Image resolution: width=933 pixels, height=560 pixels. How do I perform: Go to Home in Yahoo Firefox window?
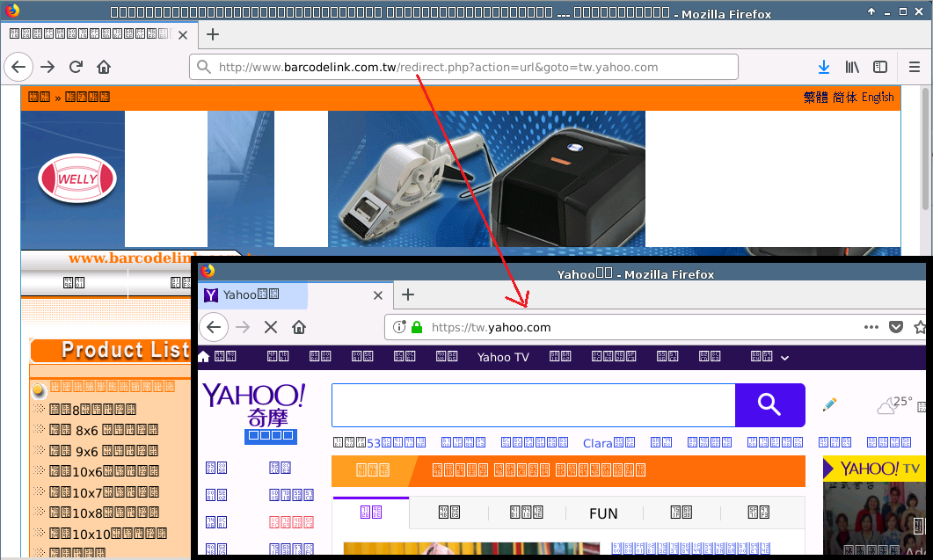(299, 327)
